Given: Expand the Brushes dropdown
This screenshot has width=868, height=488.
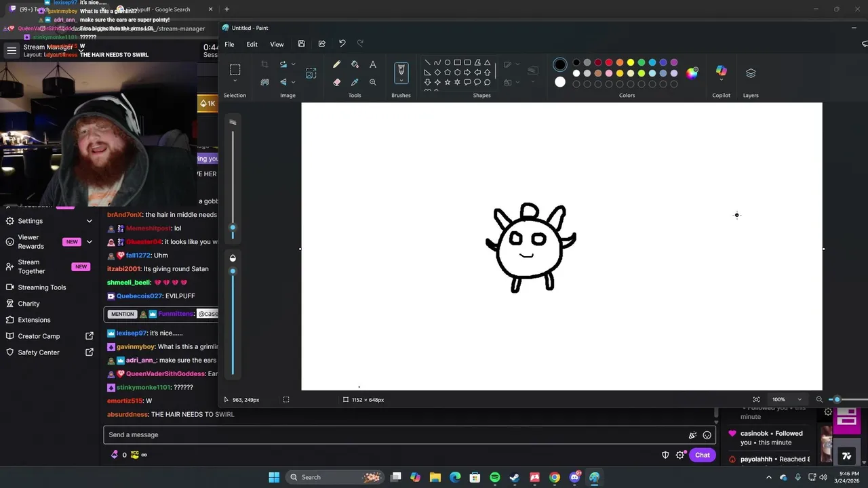Looking at the screenshot, I should [401, 82].
